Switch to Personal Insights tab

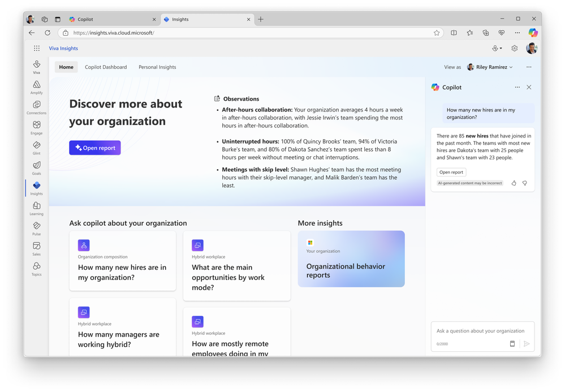point(157,67)
